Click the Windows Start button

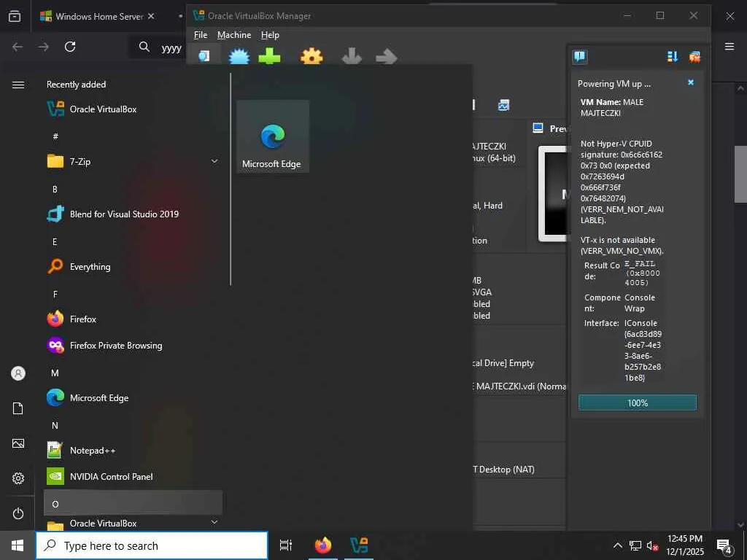click(18, 545)
